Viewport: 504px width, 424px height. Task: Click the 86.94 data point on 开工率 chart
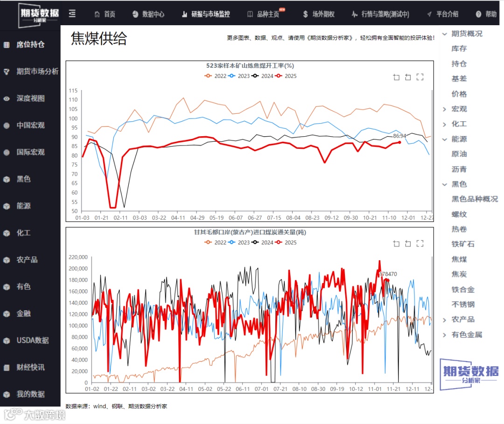399,142
